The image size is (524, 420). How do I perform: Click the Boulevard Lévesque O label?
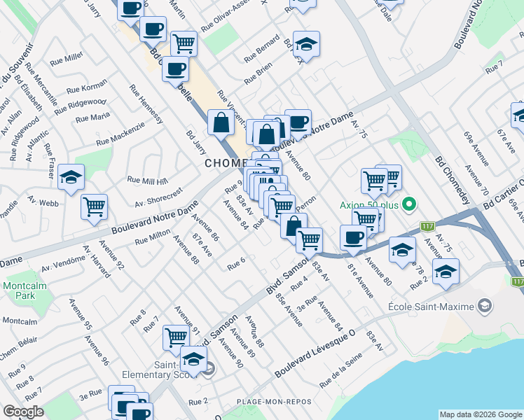[315, 354]
